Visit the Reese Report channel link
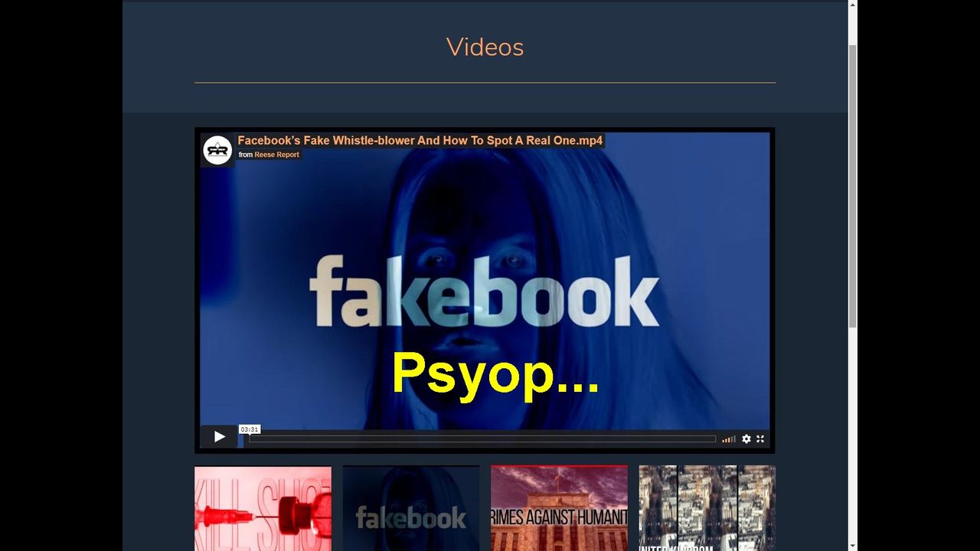The image size is (980, 551). [276, 155]
